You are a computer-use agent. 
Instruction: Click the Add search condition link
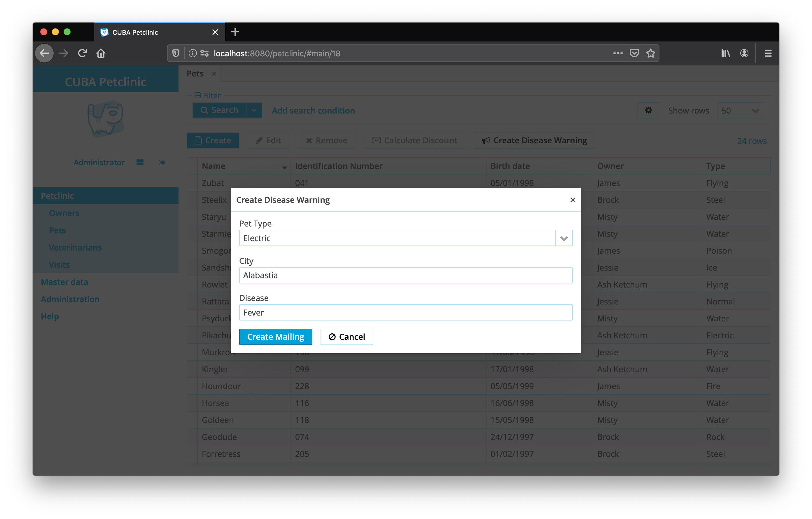pos(313,111)
